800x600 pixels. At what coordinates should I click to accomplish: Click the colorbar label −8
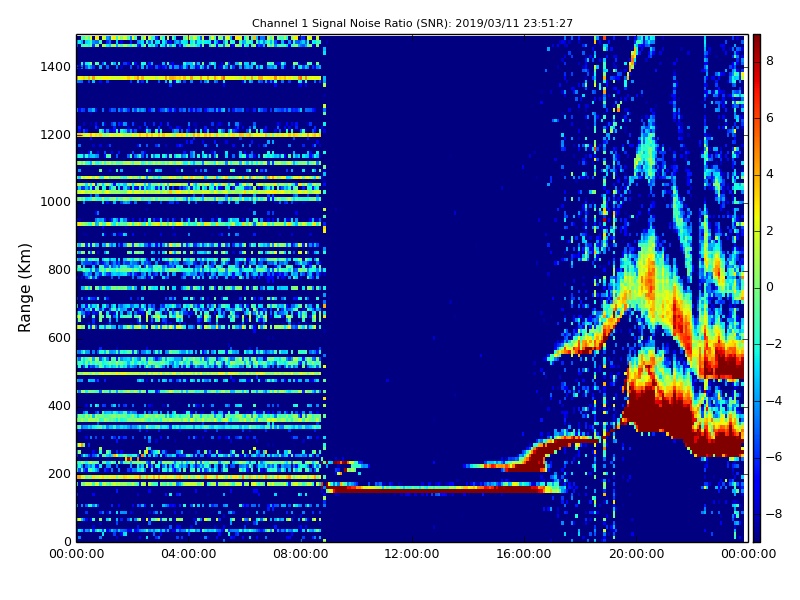pyautogui.click(x=773, y=514)
